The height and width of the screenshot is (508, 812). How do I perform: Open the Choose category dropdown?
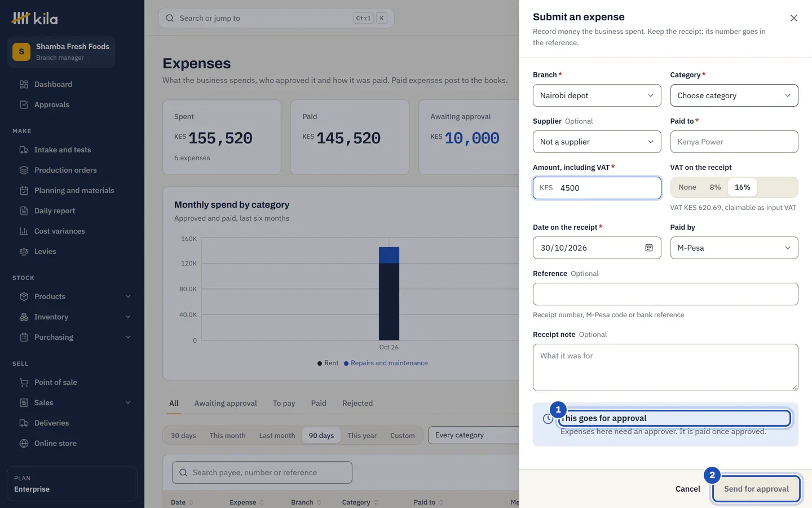[734, 95]
